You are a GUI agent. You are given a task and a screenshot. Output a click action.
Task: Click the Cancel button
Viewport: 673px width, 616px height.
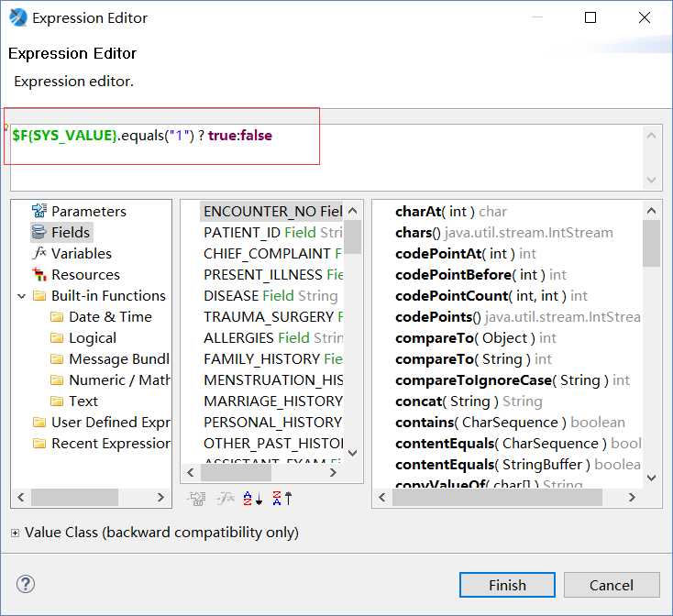point(612,585)
